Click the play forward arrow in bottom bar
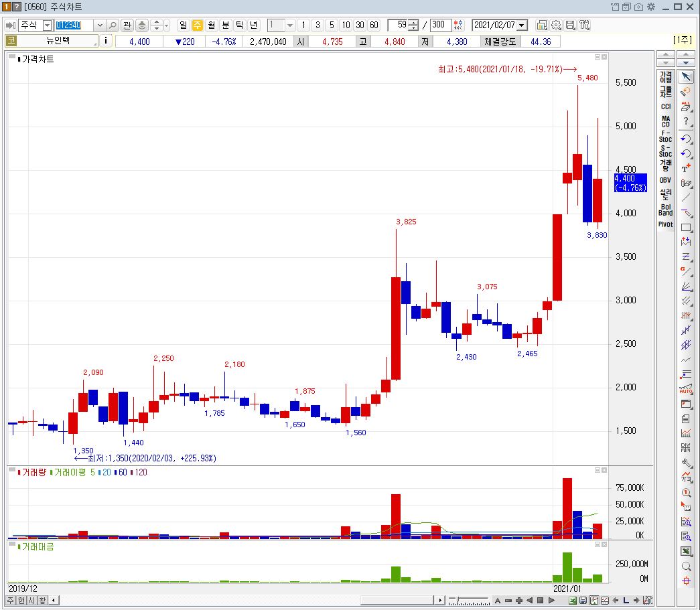 551,601
